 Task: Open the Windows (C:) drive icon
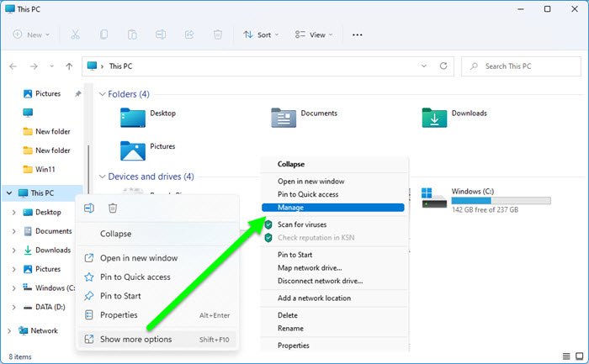point(434,198)
